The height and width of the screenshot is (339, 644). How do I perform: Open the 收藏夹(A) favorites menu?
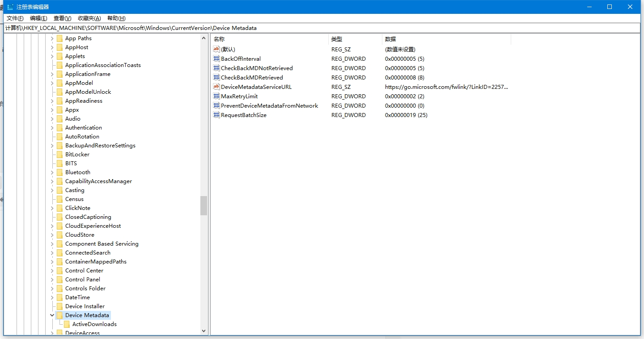coord(89,18)
